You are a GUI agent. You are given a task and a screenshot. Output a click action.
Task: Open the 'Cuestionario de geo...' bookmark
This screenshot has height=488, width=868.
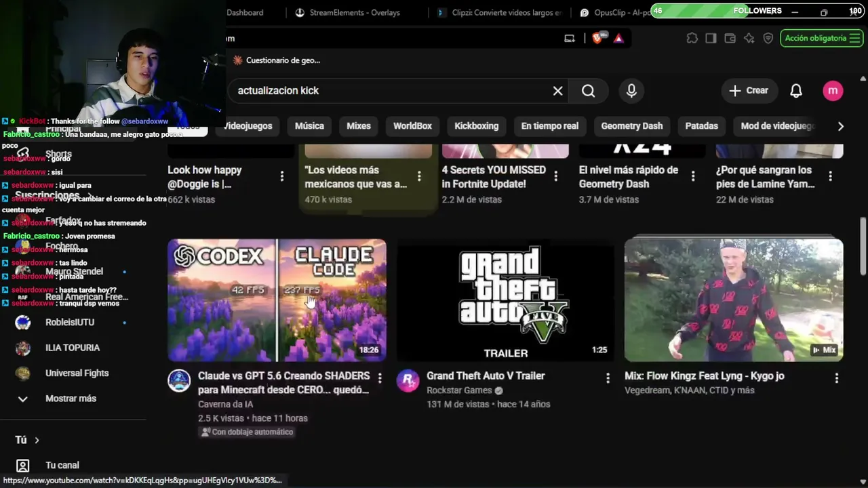[x=276, y=60]
